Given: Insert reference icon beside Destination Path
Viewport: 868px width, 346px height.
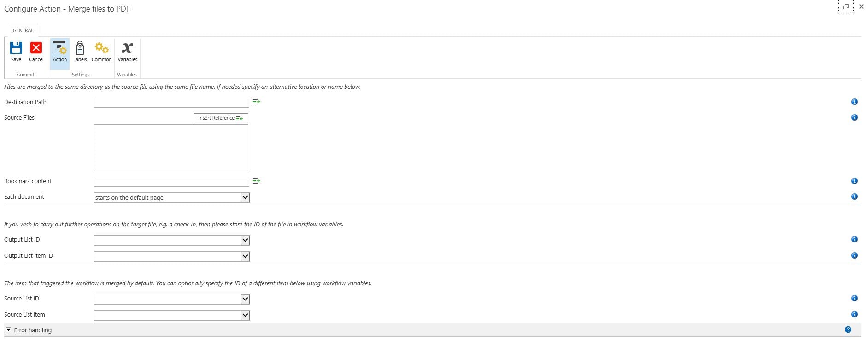Looking at the screenshot, I should point(257,102).
